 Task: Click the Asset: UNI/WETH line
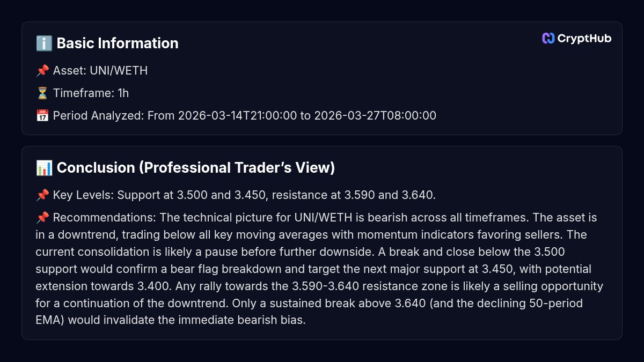tap(100, 71)
